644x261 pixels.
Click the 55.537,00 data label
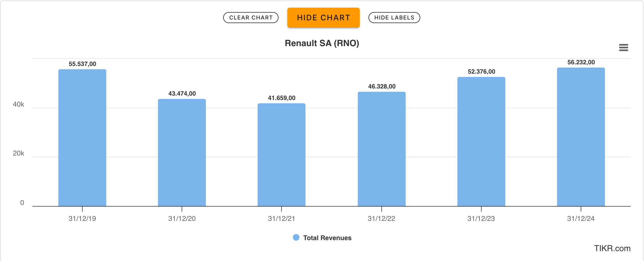82,64
